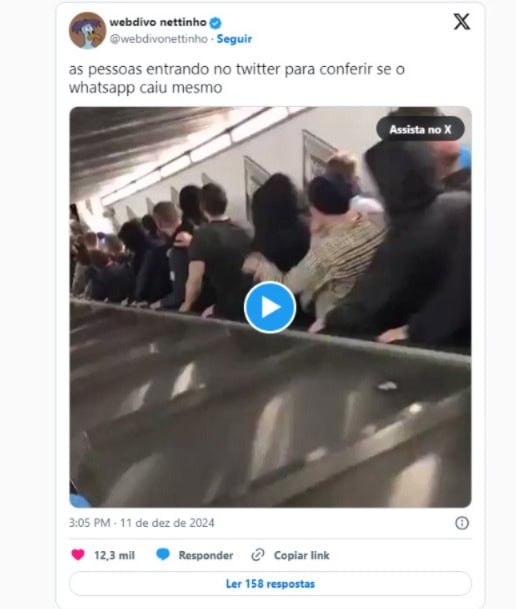The width and height of the screenshot is (516, 609).
Task: Click the blue reply bubble icon
Action: [x=163, y=554]
